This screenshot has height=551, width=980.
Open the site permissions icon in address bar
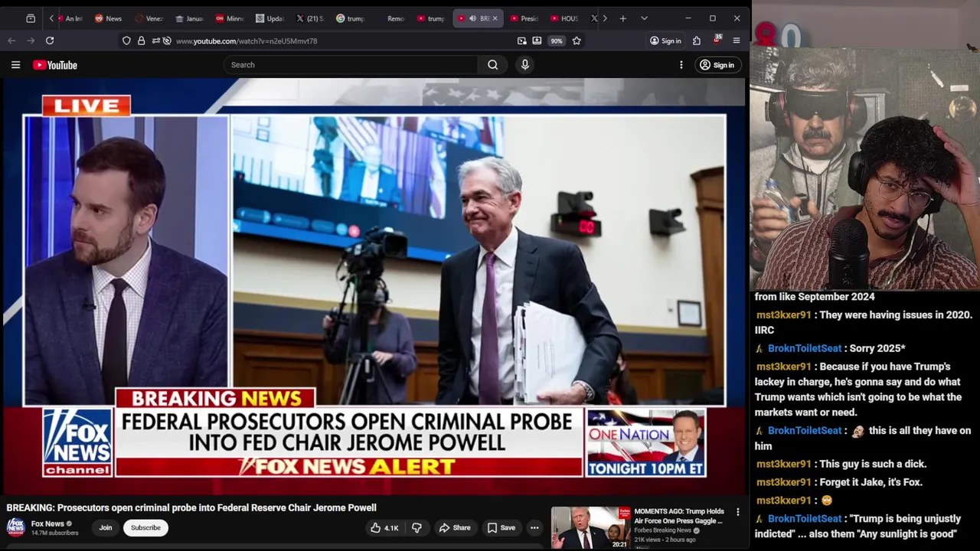pyautogui.click(x=155, y=41)
